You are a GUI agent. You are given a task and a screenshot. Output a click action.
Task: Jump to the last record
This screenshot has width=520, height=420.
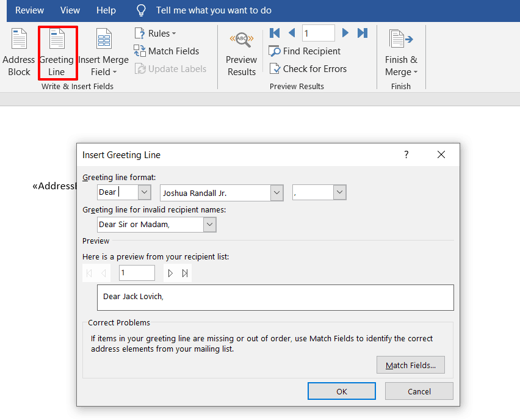point(363,33)
